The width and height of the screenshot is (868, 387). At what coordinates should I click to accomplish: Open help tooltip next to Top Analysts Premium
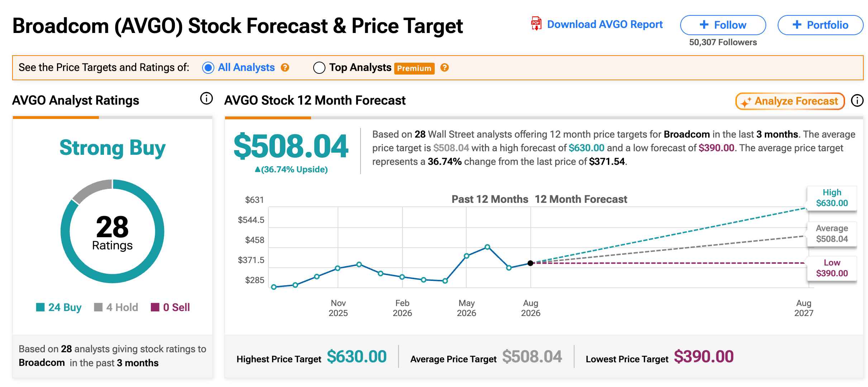tap(444, 67)
